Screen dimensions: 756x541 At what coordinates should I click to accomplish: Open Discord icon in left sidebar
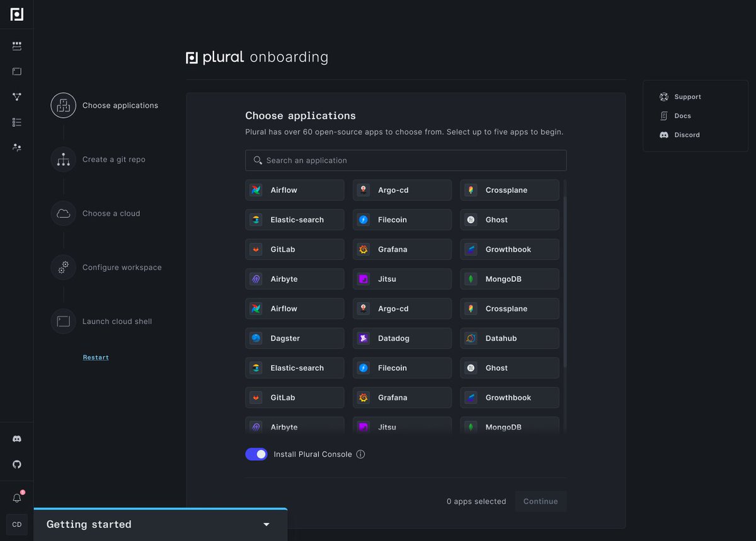click(x=17, y=438)
